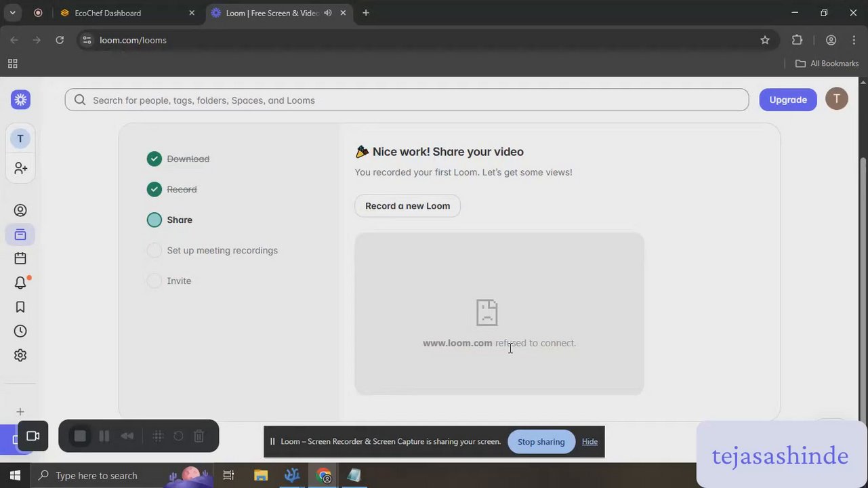This screenshot has height=488, width=868.
Task: View site information icon in address bar
Action: click(87, 40)
